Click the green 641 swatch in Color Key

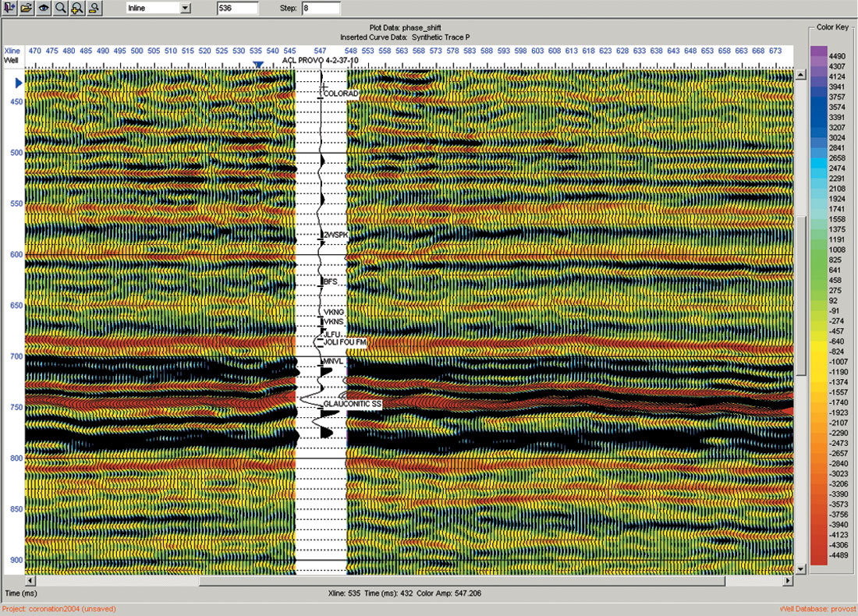818,270
